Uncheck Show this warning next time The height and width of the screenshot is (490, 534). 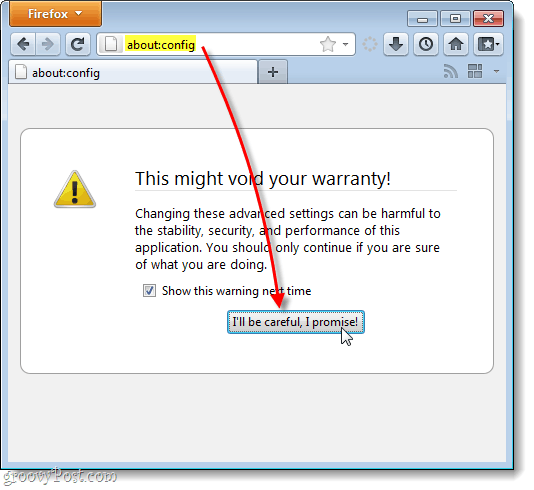point(150,291)
